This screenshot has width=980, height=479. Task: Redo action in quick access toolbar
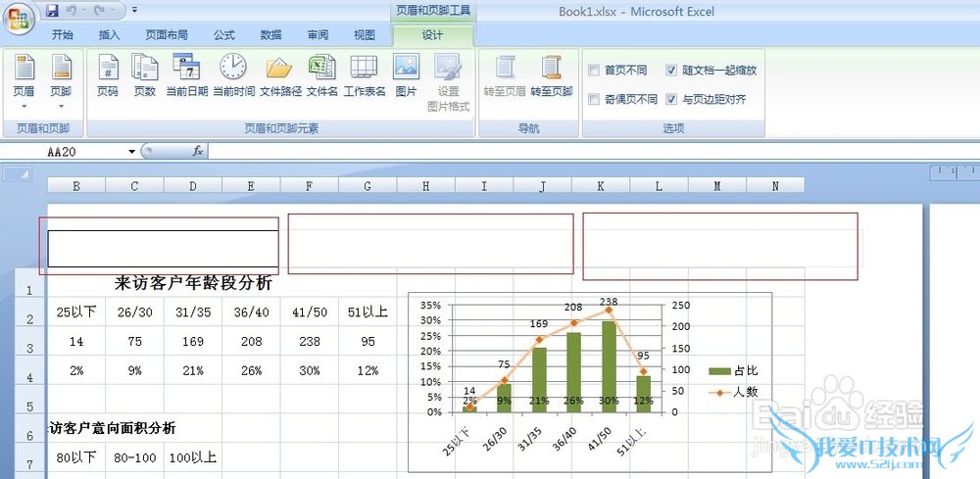click(x=99, y=10)
